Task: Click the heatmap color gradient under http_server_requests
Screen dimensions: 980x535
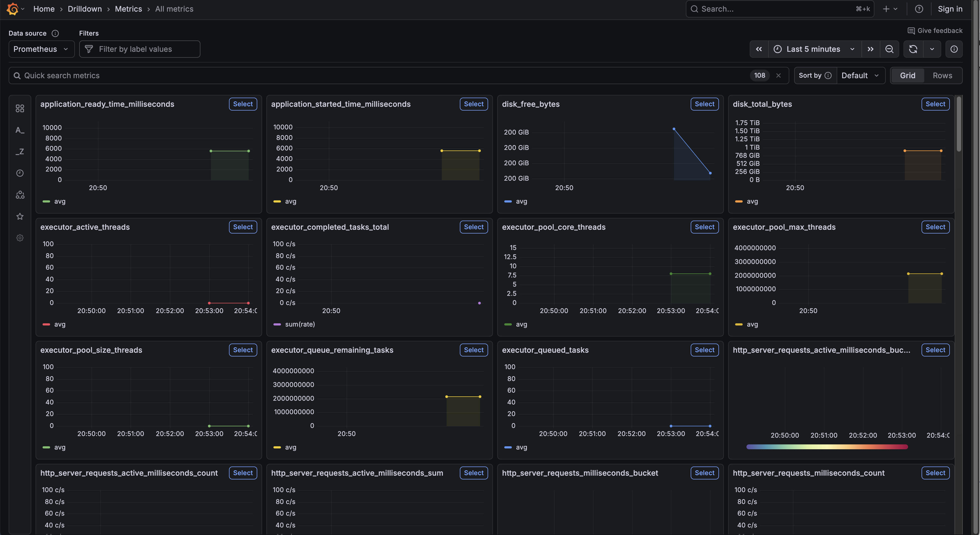Action: 826,447
